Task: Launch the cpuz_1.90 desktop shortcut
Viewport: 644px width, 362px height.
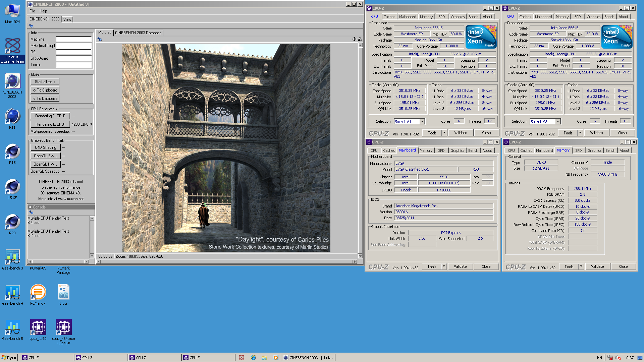Action: (x=38, y=330)
